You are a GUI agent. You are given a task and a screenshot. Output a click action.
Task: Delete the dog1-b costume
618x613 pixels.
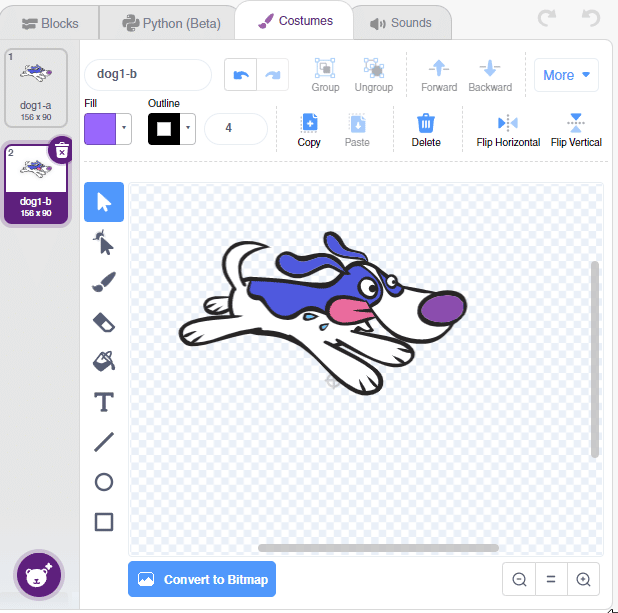coord(61,151)
